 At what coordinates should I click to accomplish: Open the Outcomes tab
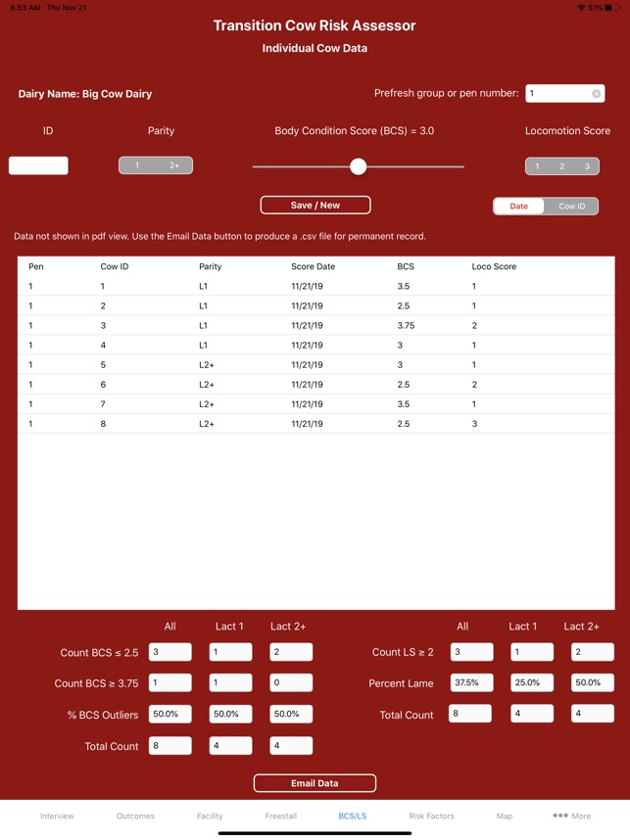(x=135, y=816)
